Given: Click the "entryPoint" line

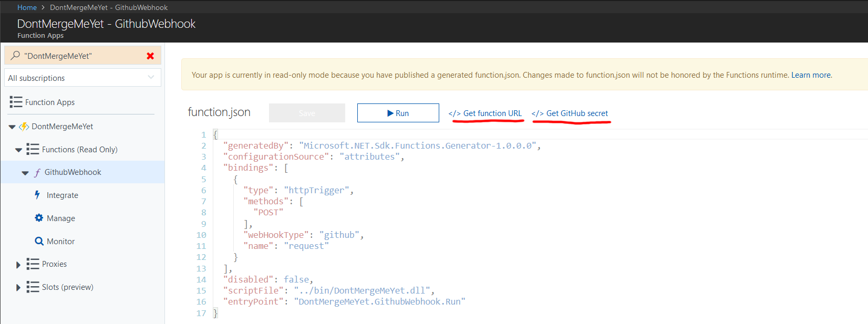Looking at the screenshot, I should coord(344,301).
